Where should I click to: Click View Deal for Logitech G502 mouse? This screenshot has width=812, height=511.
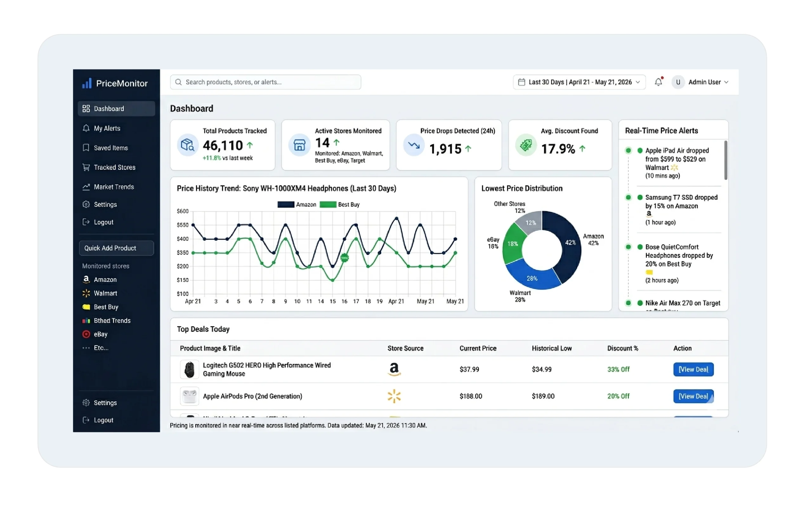point(693,369)
